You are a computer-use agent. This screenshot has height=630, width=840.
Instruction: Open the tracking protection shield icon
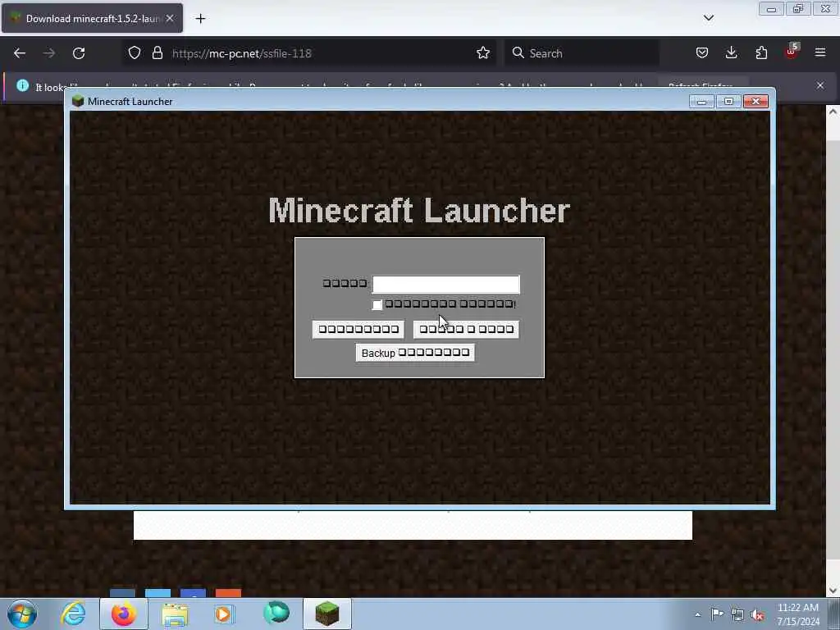click(x=135, y=52)
